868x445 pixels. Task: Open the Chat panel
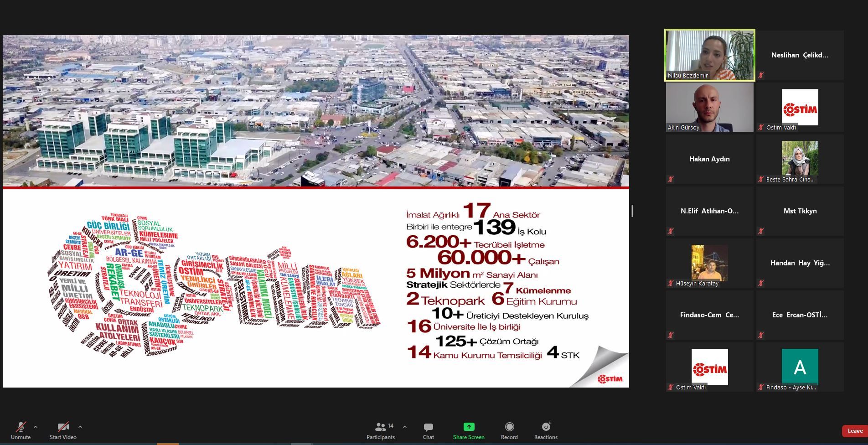click(x=429, y=431)
